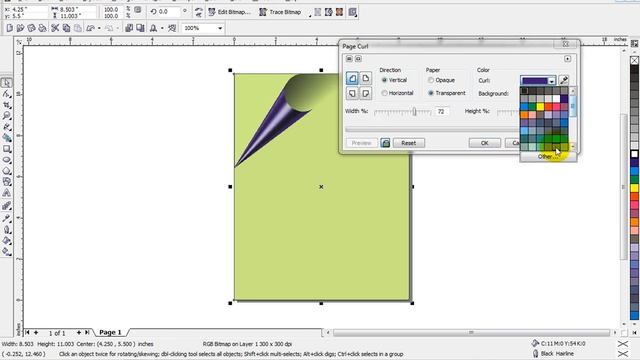Select the Fill tool
Screen dimensions: 640x360
click(7, 241)
